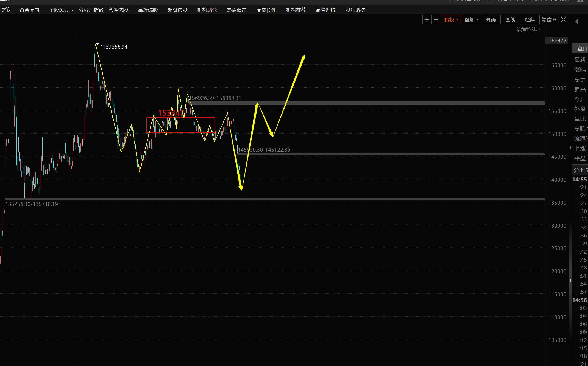Select the 分时成交 section header
588x366 pixels.
[581, 170]
